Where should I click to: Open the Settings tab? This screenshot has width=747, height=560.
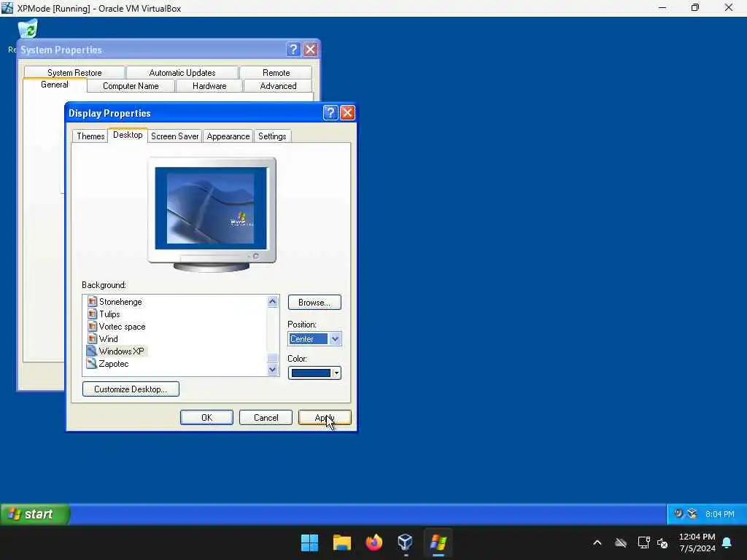pos(272,136)
